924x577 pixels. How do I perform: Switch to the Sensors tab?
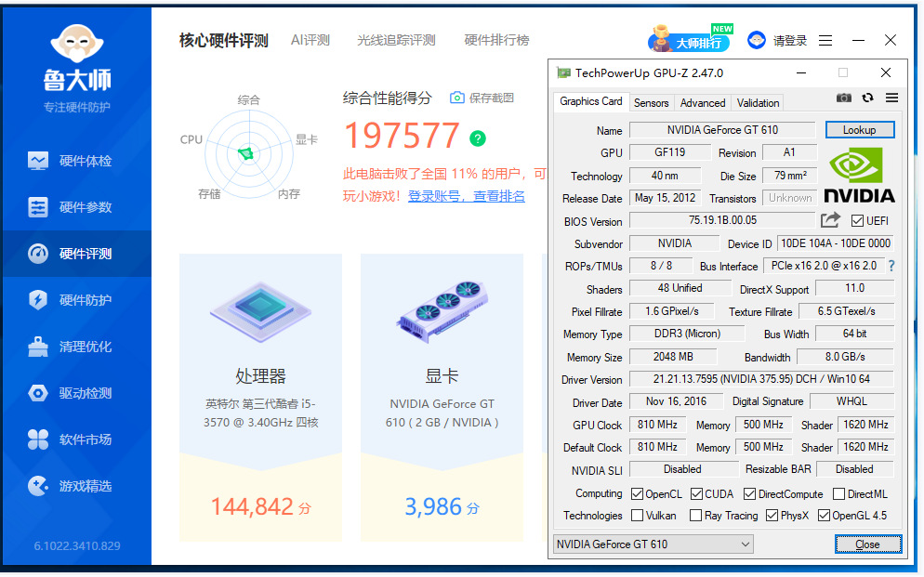click(x=651, y=103)
